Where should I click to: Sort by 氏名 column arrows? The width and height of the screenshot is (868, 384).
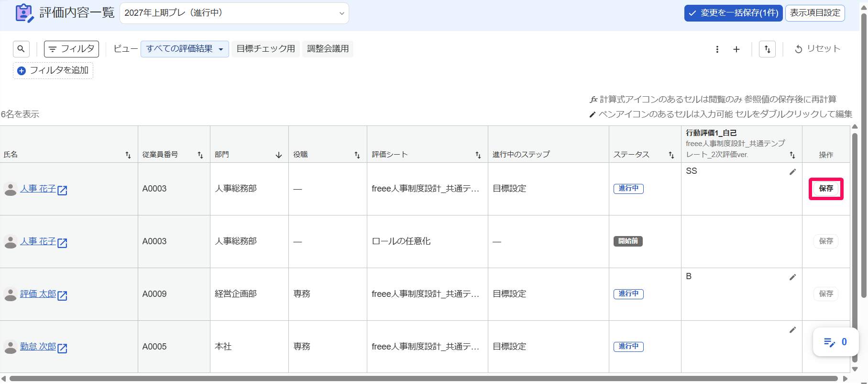[x=128, y=155]
